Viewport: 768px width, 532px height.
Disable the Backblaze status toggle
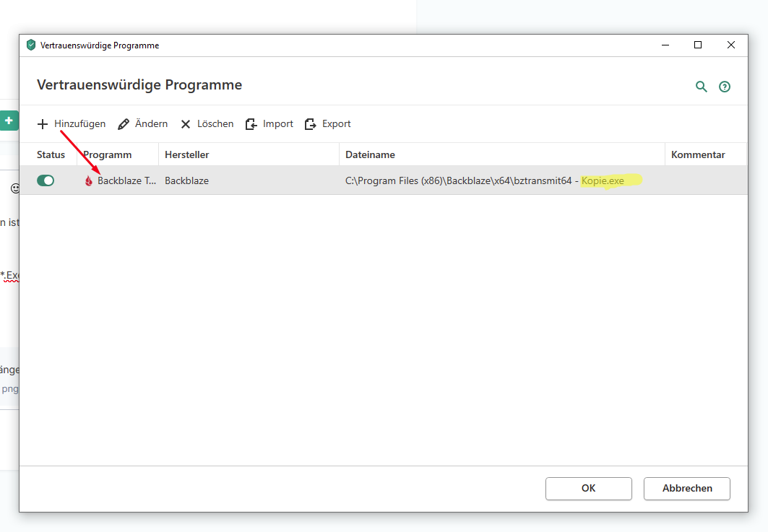click(46, 180)
